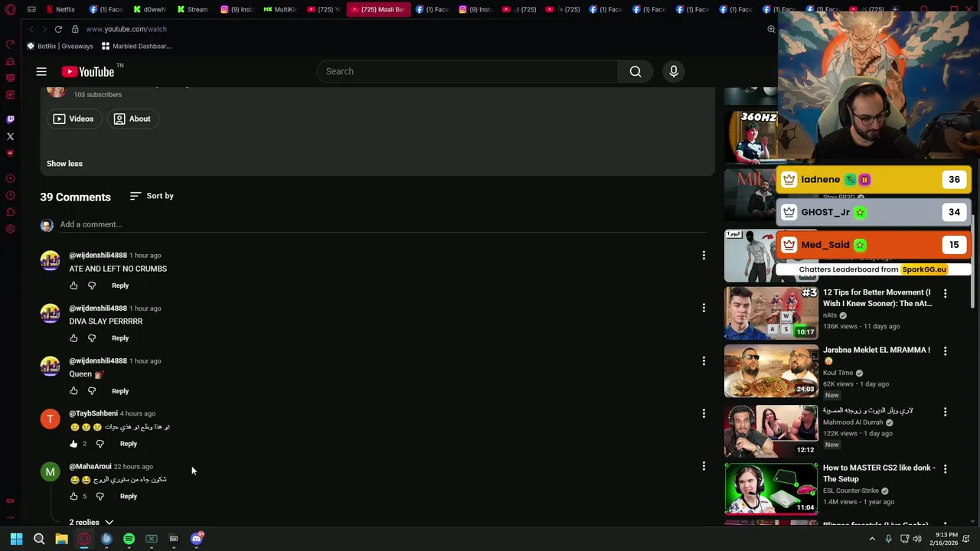980x551 pixels.
Task: Open File Explorer from the taskbar
Action: coord(61,539)
